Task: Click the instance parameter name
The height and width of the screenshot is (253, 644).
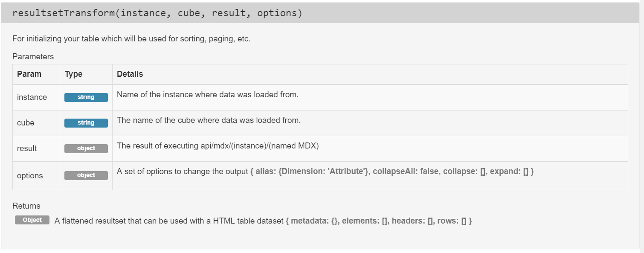Action: (x=32, y=97)
